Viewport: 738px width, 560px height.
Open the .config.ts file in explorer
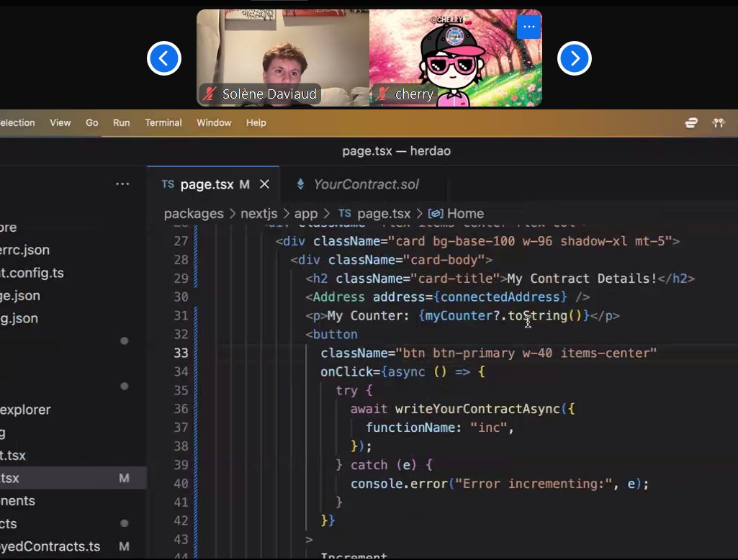pos(32,273)
